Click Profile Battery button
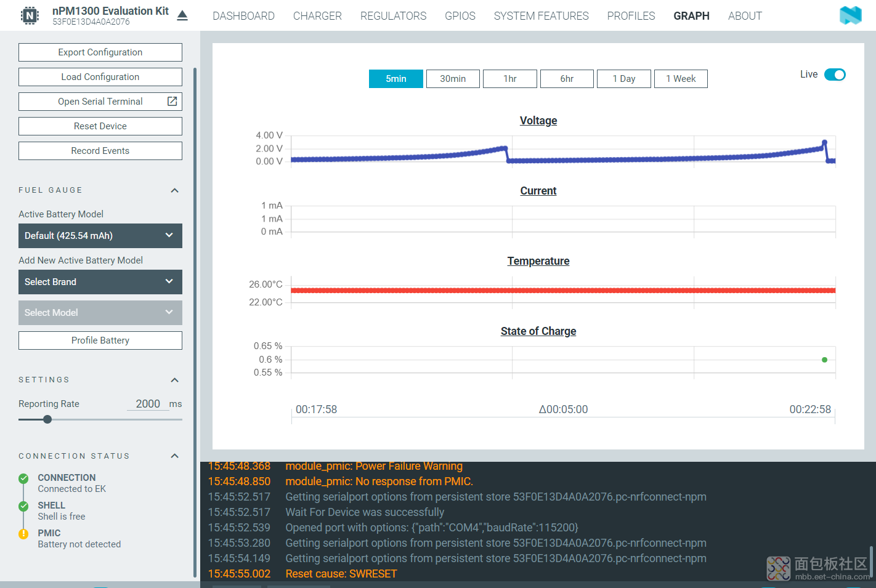 100,340
